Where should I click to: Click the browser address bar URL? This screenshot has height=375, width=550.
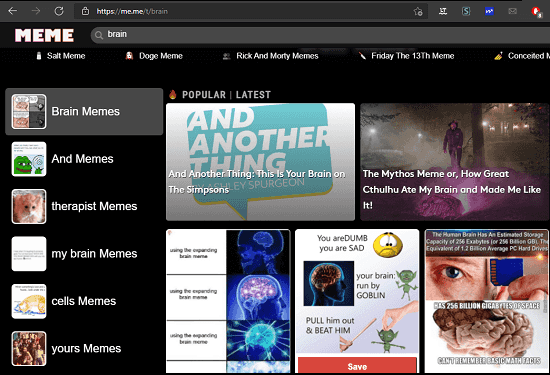click(132, 12)
